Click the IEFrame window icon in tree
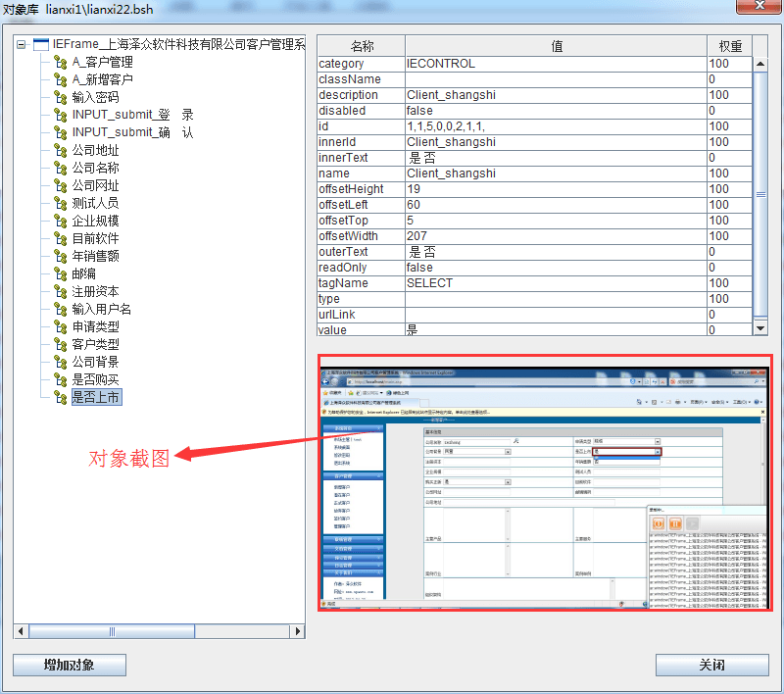This screenshot has height=694, width=784. coord(41,45)
